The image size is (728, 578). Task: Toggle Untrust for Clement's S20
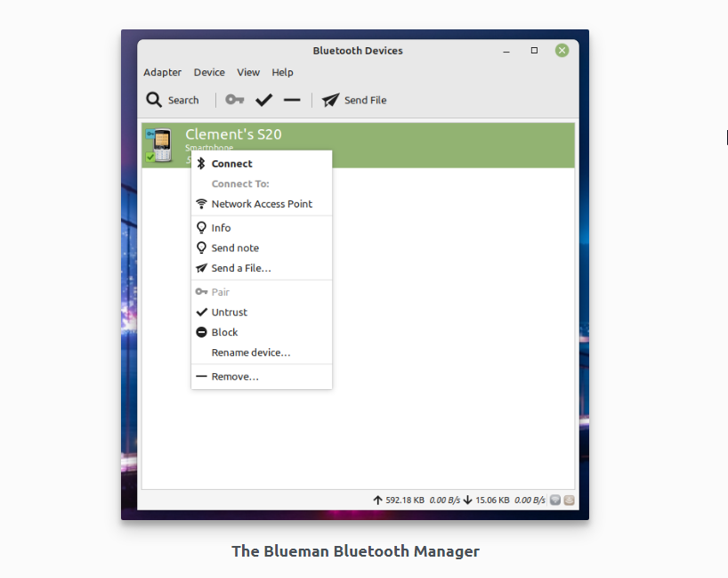coord(228,312)
